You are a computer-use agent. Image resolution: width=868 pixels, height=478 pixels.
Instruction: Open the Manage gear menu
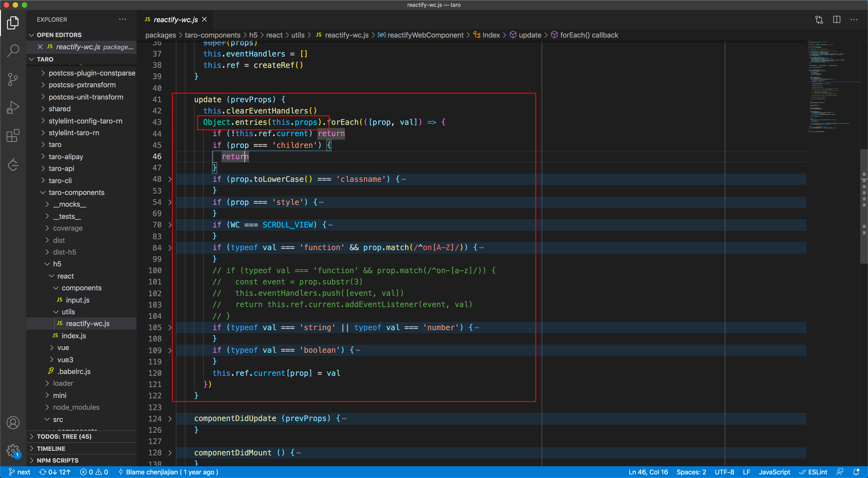tap(13, 450)
